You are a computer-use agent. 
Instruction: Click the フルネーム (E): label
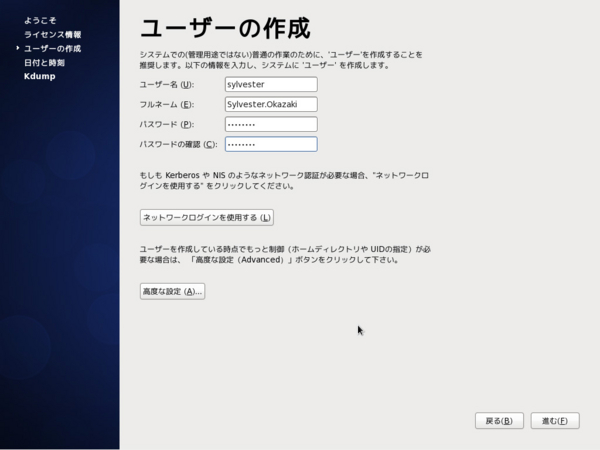[x=166, y=104]
